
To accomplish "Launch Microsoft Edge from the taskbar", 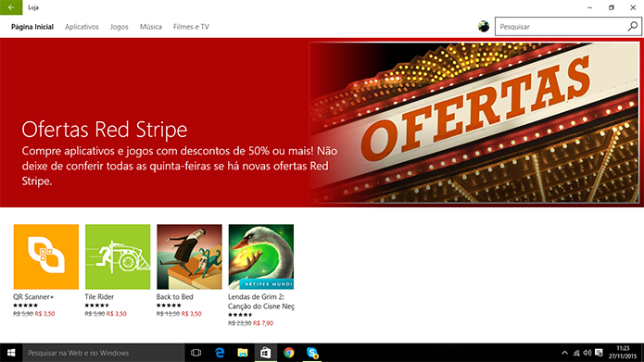I will (x=220, y=353).
